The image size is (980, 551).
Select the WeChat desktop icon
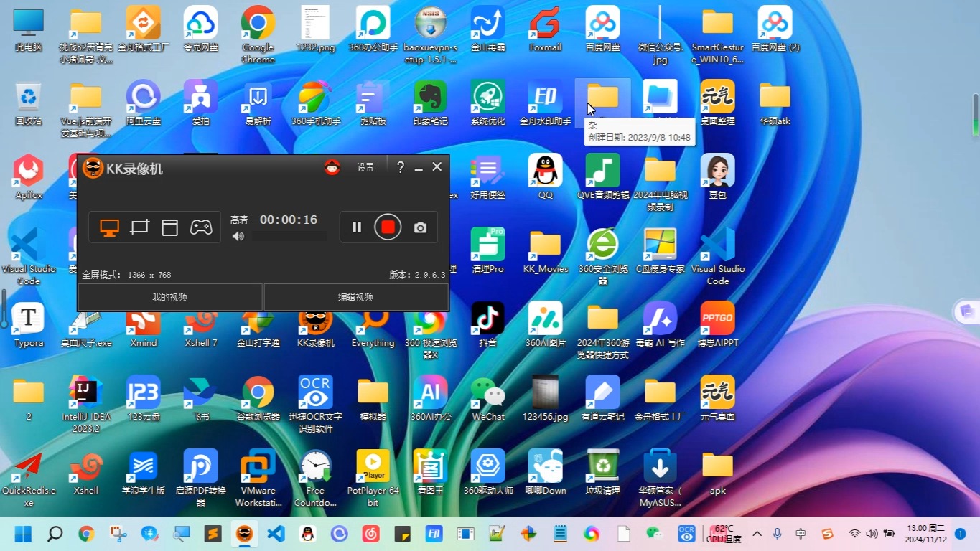[x=488, y=398]
